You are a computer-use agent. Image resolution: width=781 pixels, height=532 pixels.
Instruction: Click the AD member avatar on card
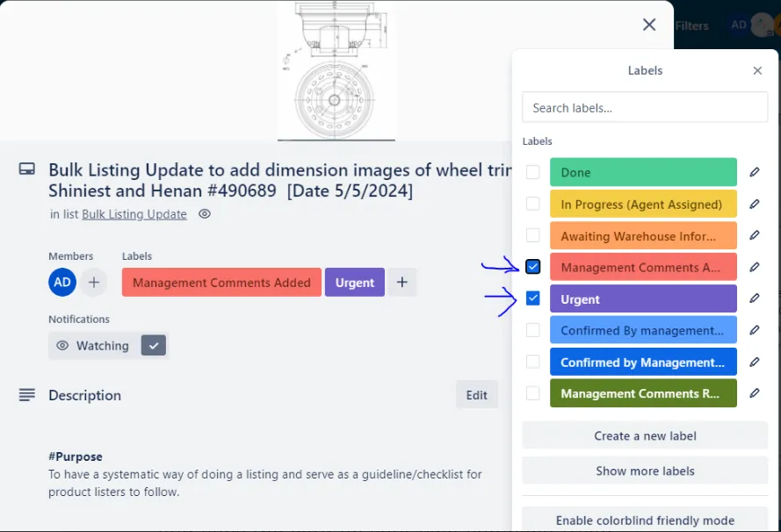click(62, 282)
